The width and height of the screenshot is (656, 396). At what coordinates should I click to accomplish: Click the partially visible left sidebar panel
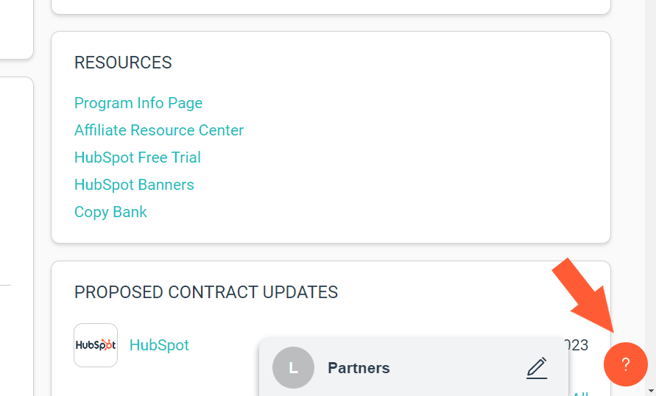click(16, 236)
